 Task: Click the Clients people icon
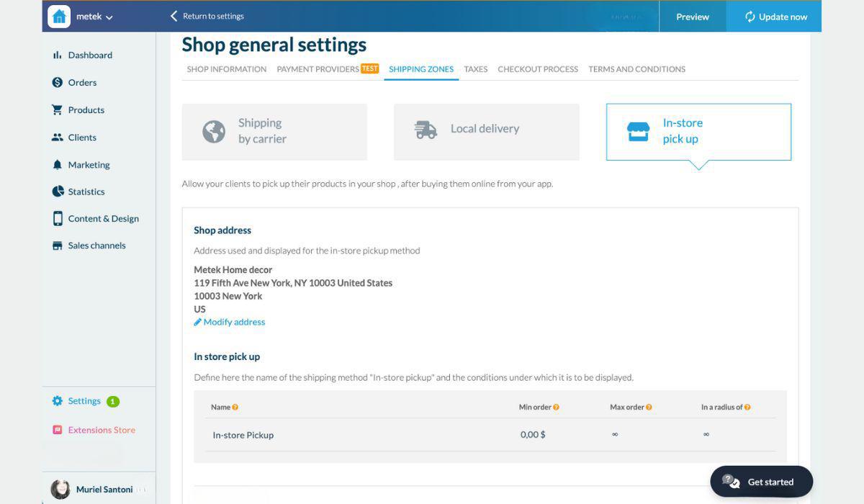pos(57,137)
